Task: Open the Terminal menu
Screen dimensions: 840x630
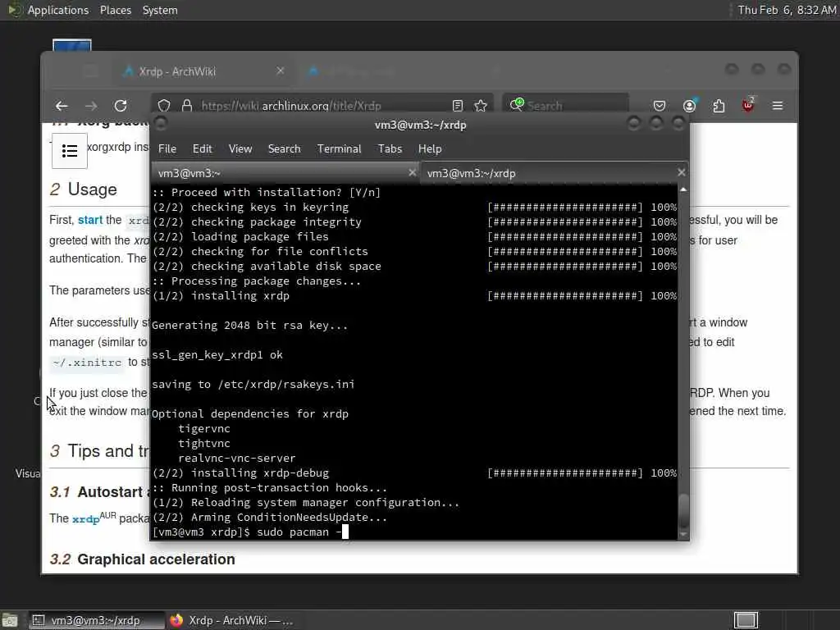Action: click(339, 149)
